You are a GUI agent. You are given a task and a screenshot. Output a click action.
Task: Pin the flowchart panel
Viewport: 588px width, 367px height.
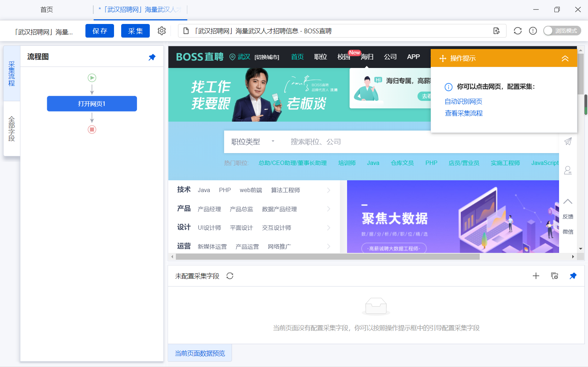(152, 57)
